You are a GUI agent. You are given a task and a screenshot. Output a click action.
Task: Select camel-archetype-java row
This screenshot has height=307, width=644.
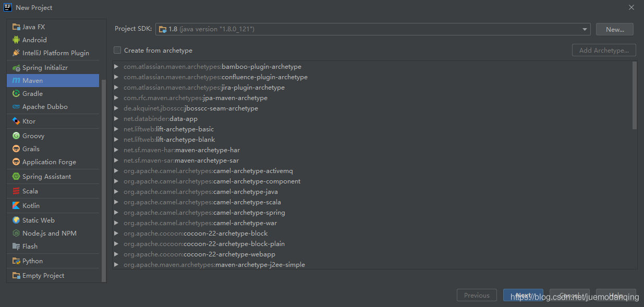[372, 192]
